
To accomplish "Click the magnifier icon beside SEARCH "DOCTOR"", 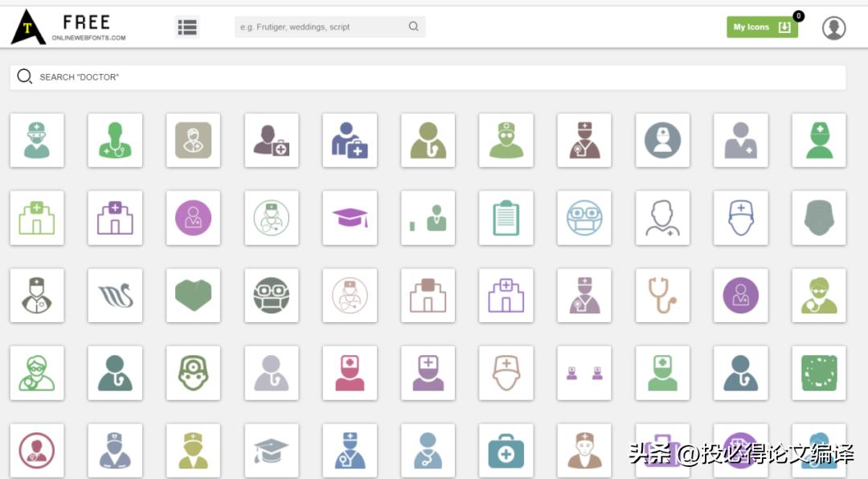I will tap(24, 76).
